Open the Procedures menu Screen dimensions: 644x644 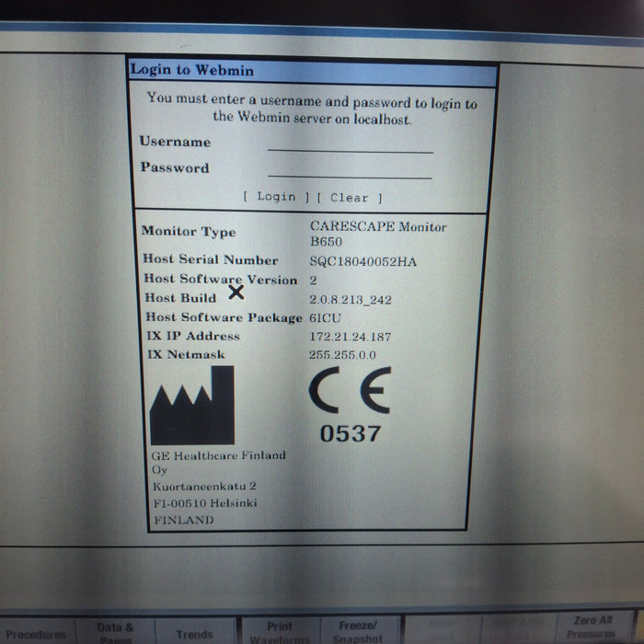pos(36,634)
